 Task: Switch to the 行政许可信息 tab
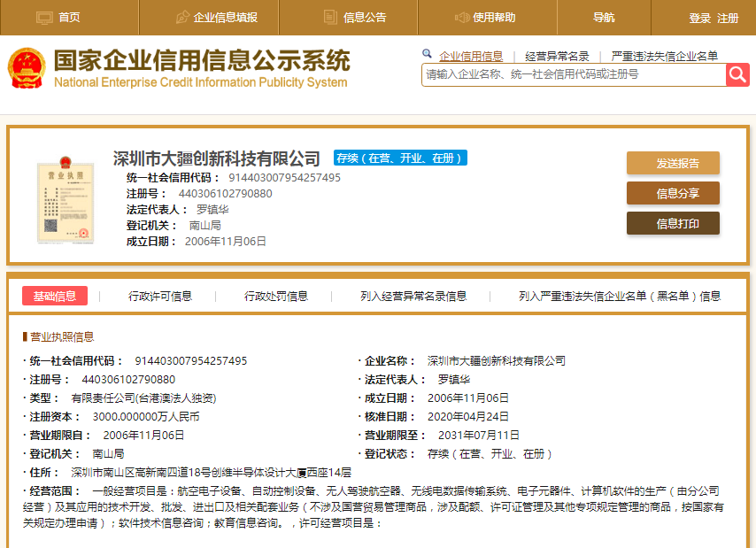[x=160, y=296]
